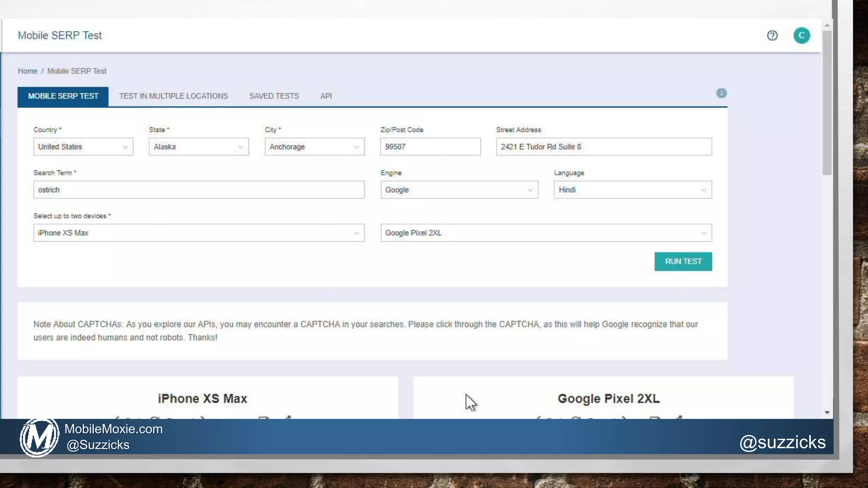Screen dimensions: 868x488
Task: Open the Language dropdown showing Hindi
Action: [632, 190]
